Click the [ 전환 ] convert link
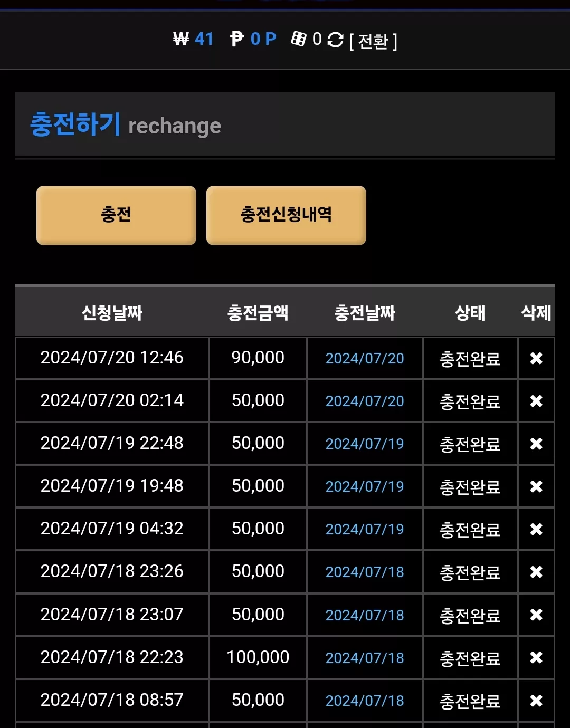Viewport: 570px width, 728px height. tap(373, 41)
